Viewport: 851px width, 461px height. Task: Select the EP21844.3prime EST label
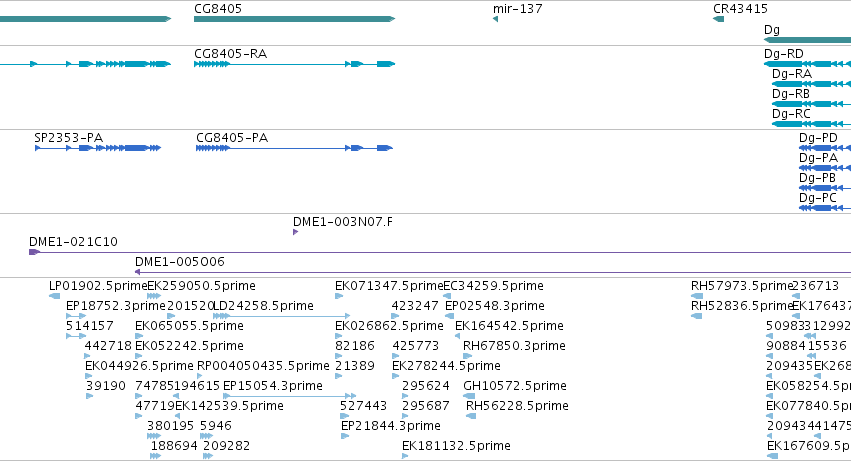(x=391, y=427)
